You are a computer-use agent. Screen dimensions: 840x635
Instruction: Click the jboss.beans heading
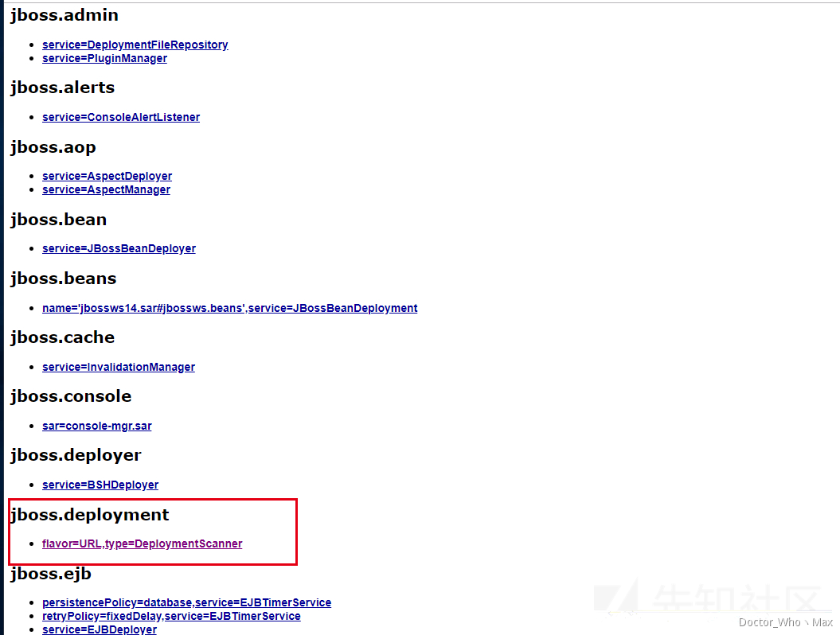pos(63,279)
